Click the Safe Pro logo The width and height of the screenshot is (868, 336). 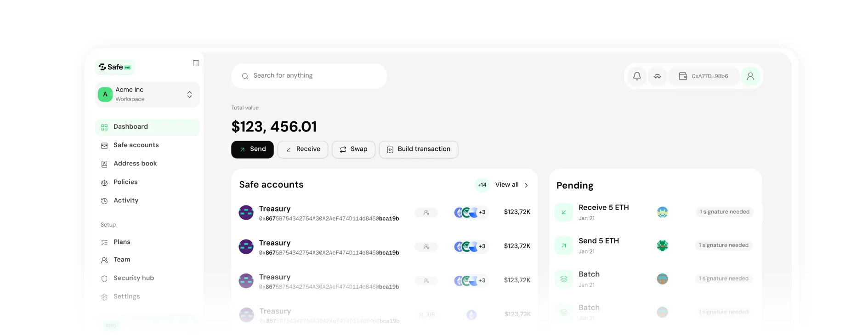(115, 67)
